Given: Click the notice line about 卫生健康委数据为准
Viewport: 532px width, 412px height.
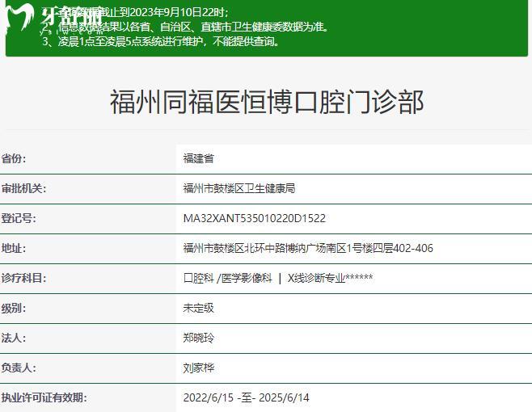Looking at the screenshot, I should [186, 27].
